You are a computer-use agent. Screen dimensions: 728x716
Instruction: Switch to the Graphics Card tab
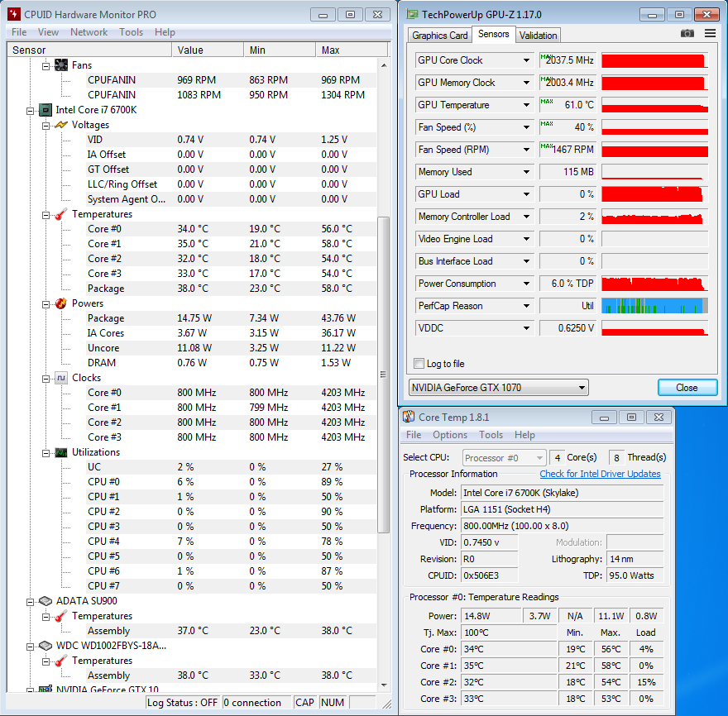click(x=439, y=36)
